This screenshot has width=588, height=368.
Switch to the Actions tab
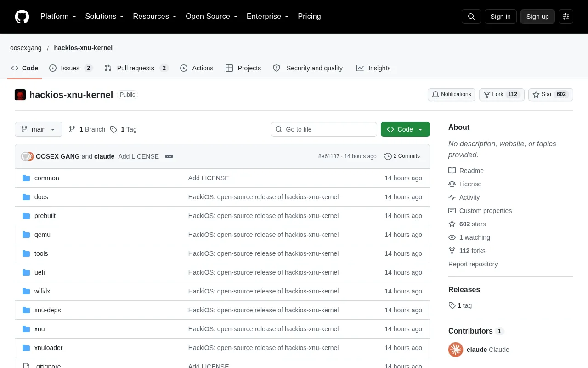pos(197,68)
